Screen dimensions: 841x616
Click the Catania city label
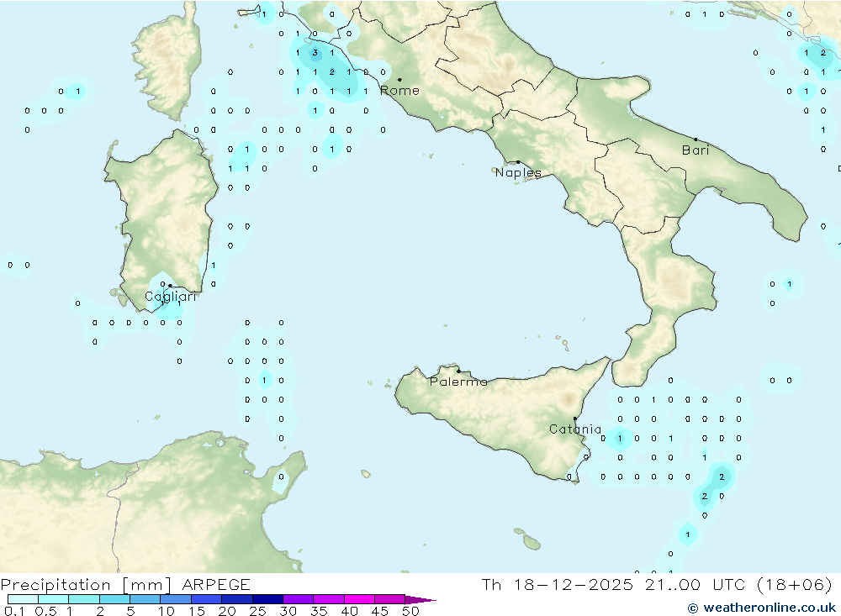coord(575,429)
